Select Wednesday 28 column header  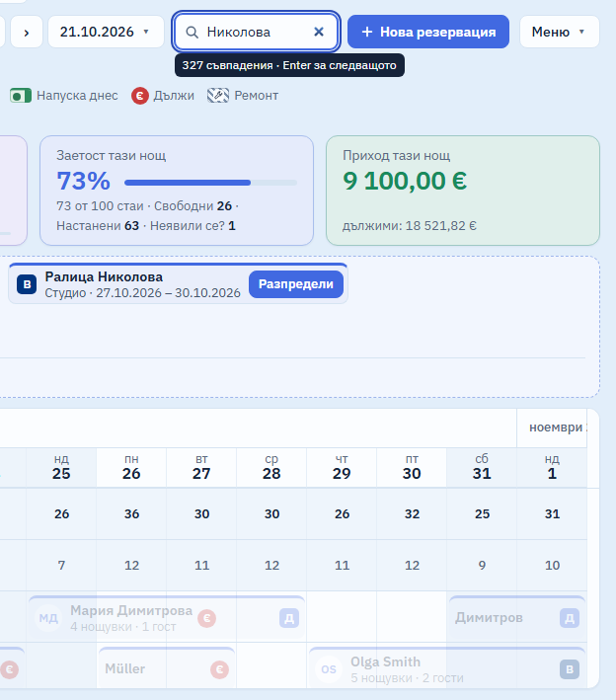[x=271, y=467]
